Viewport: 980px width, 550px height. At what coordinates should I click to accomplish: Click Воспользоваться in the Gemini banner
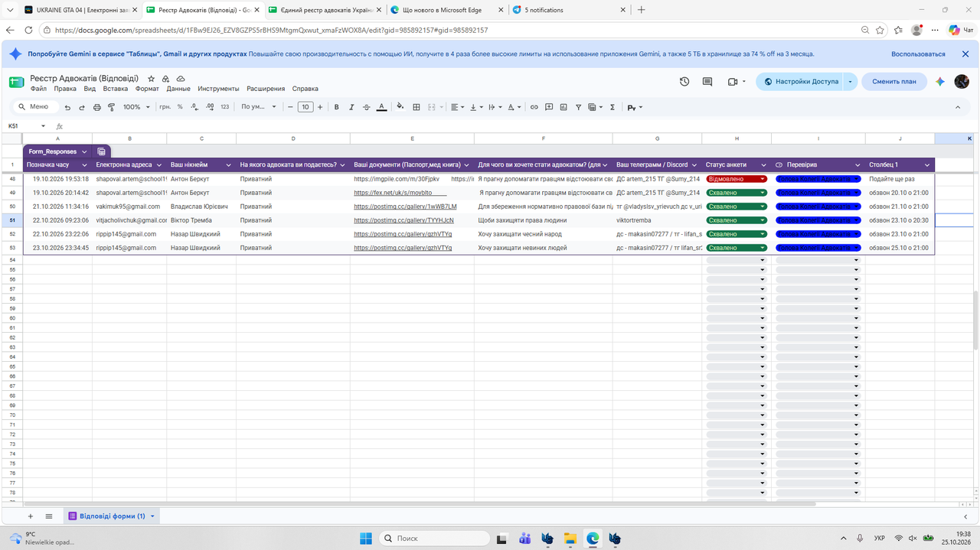pyautogui.click(x=918, y=54)
